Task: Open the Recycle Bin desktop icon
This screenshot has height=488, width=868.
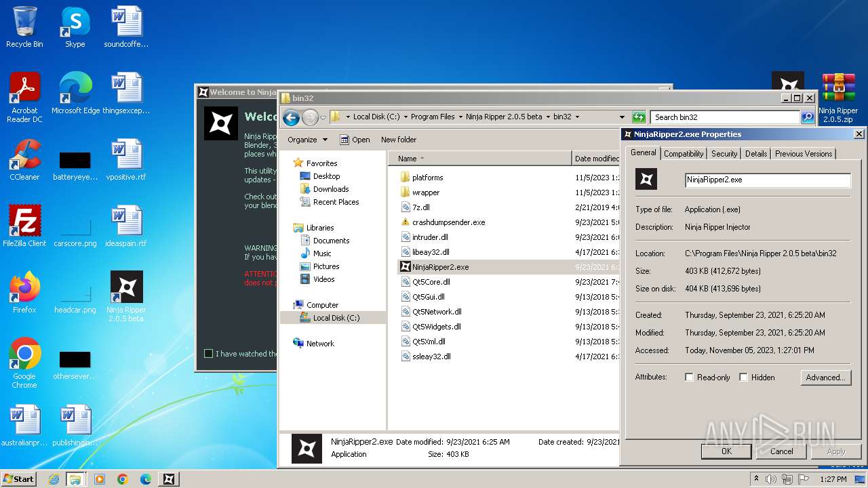Action: tap(24, 27)
